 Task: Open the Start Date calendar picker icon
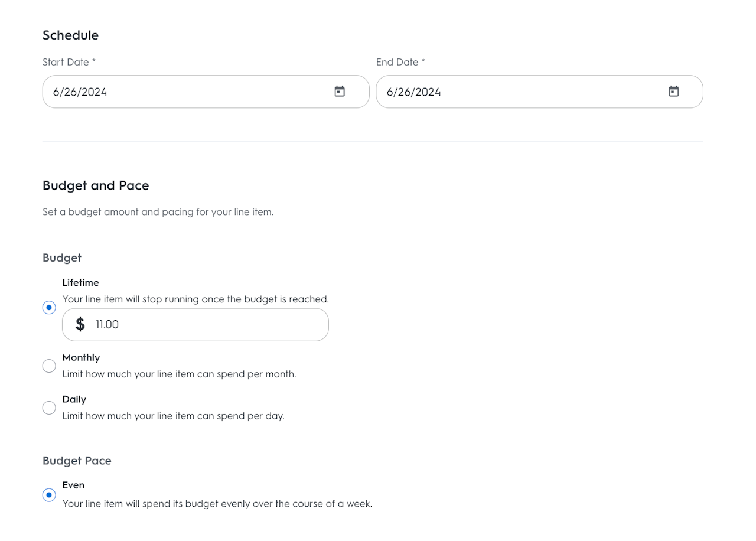click(x=340, y=92)
